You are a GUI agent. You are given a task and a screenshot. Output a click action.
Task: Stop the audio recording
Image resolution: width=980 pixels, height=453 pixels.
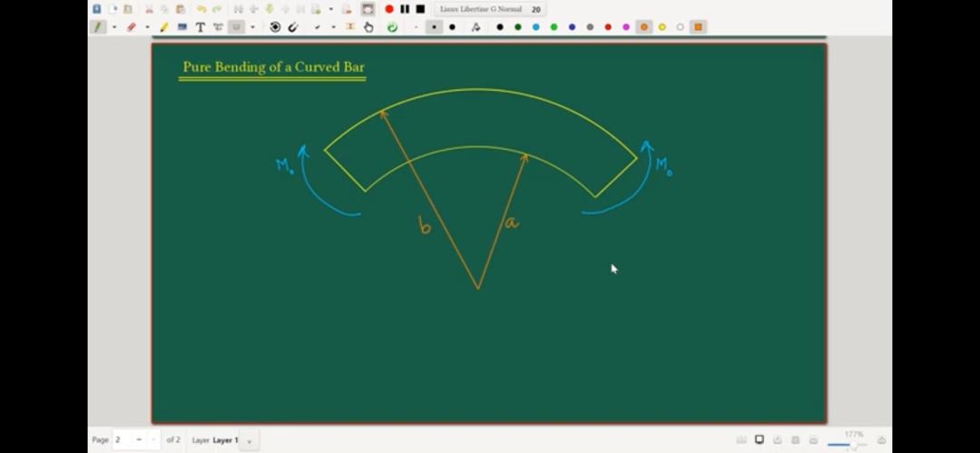[x=421, y=9]
